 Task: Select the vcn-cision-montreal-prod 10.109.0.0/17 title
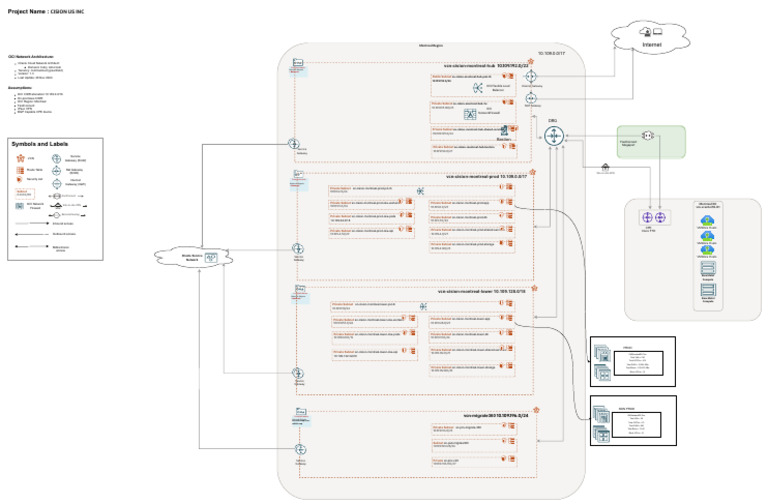(x=486, y=176)
